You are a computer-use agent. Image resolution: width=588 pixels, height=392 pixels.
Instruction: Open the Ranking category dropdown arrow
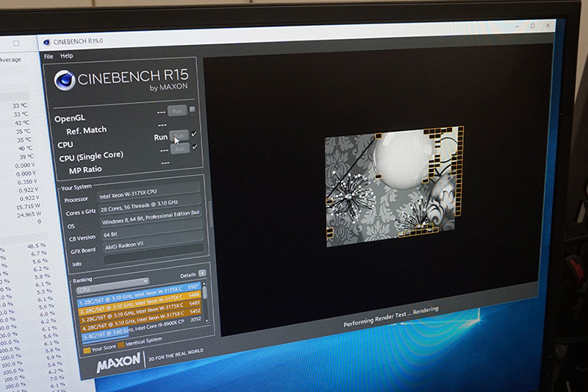[145, 281]
